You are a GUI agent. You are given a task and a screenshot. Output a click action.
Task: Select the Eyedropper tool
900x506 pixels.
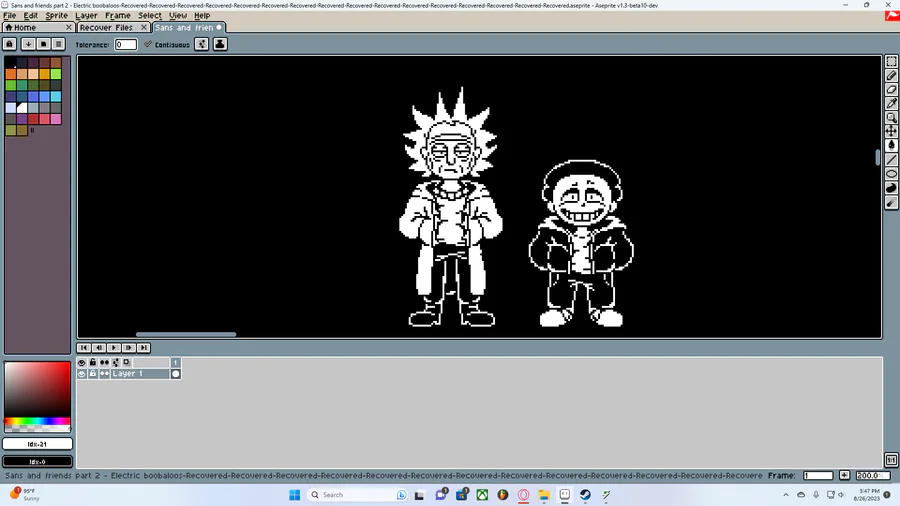click(891, 103)
